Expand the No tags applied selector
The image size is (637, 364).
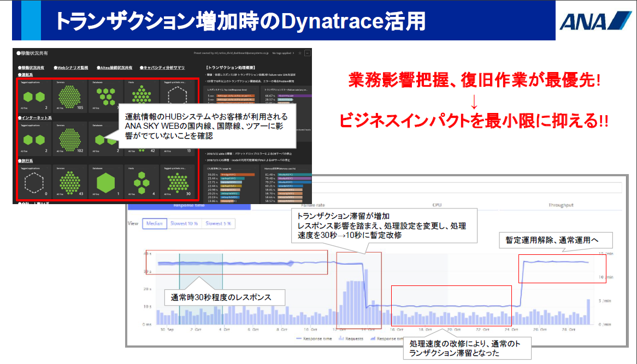pos(283,53)
